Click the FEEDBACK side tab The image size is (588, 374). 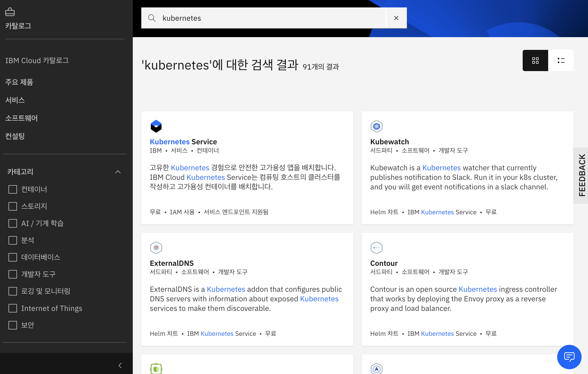click(x=581, y=175)
